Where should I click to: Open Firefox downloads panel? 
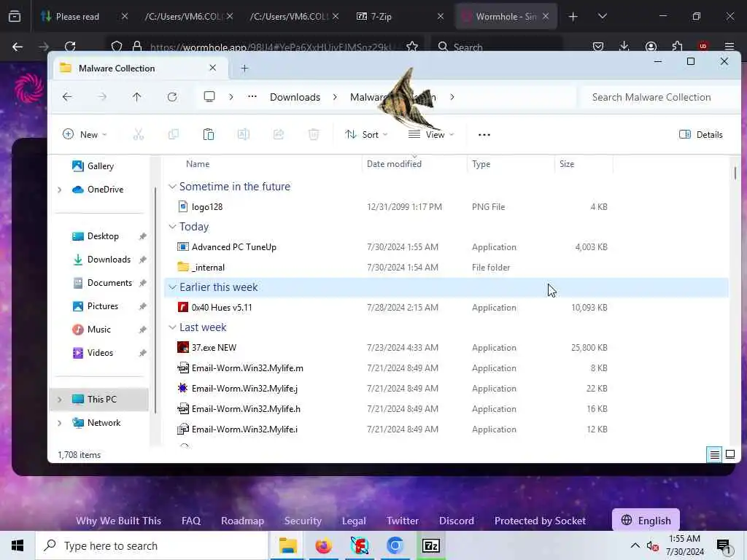click(x=624, y=47)
